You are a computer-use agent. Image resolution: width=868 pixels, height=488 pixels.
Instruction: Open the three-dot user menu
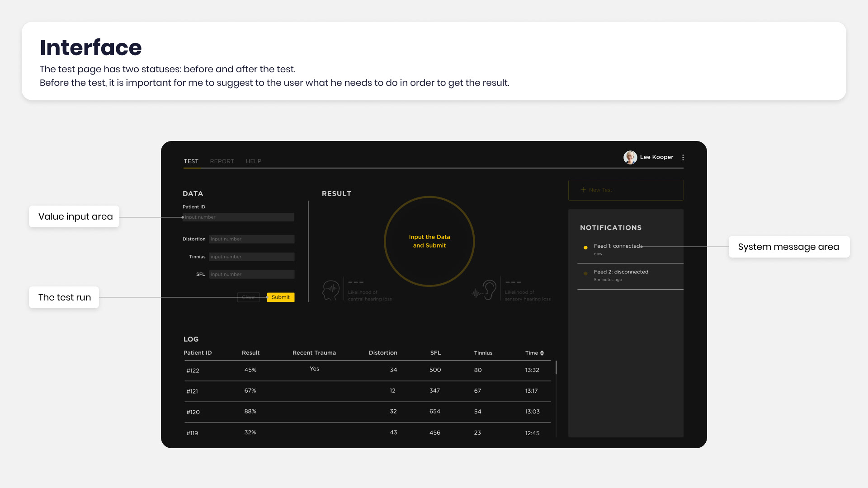[683, 157]
